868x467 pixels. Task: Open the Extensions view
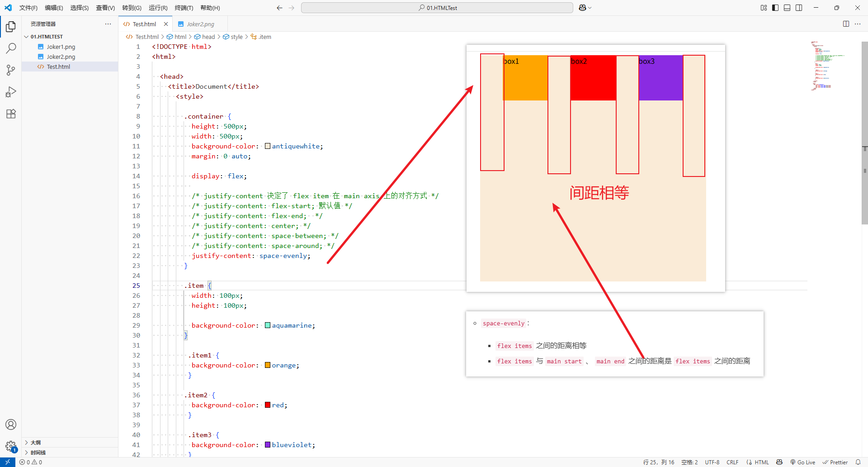click(x=11, y=114)
